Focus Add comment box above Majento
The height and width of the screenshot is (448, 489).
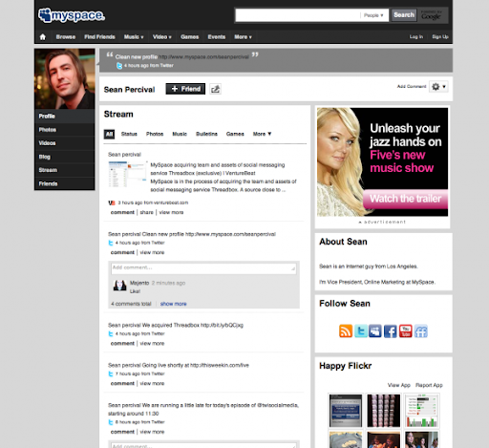pos(203,268)
